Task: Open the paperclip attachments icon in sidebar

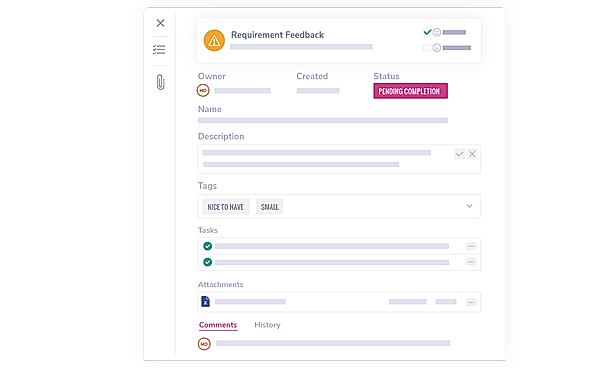Action: pyautogui.click(x=160, y=82)
